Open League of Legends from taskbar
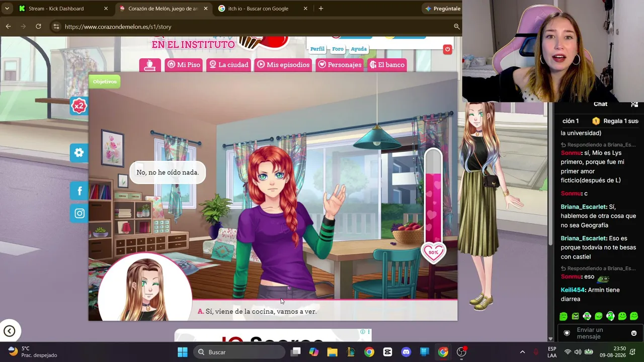The image size is (644, 362). [351, 352]
